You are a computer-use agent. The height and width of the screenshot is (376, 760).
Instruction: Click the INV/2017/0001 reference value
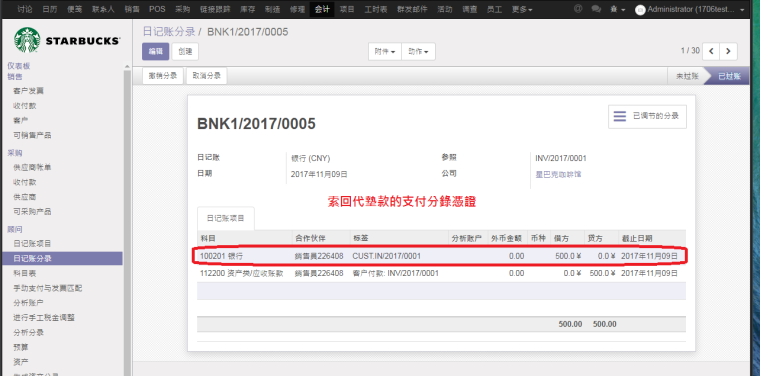561,158
